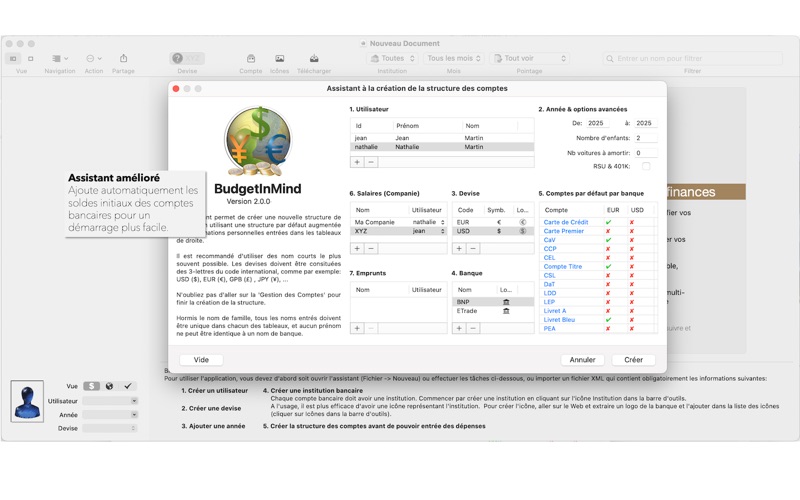Click the Compte toolbar icon
The height and width of the screenshot is (500, 800).
click(251, 59)
